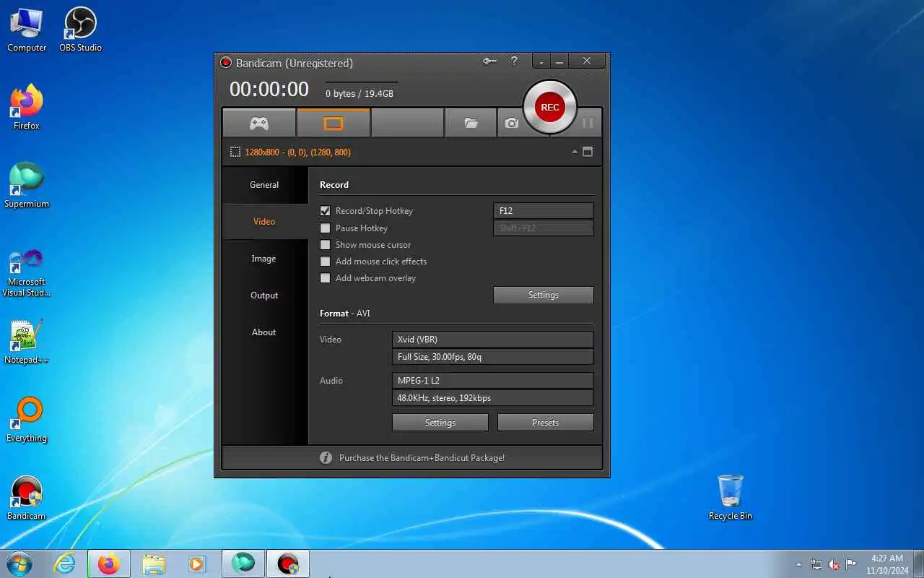
Task: Open the OBS Studio desktop shortcut
Action: click(x=80, y=30)
